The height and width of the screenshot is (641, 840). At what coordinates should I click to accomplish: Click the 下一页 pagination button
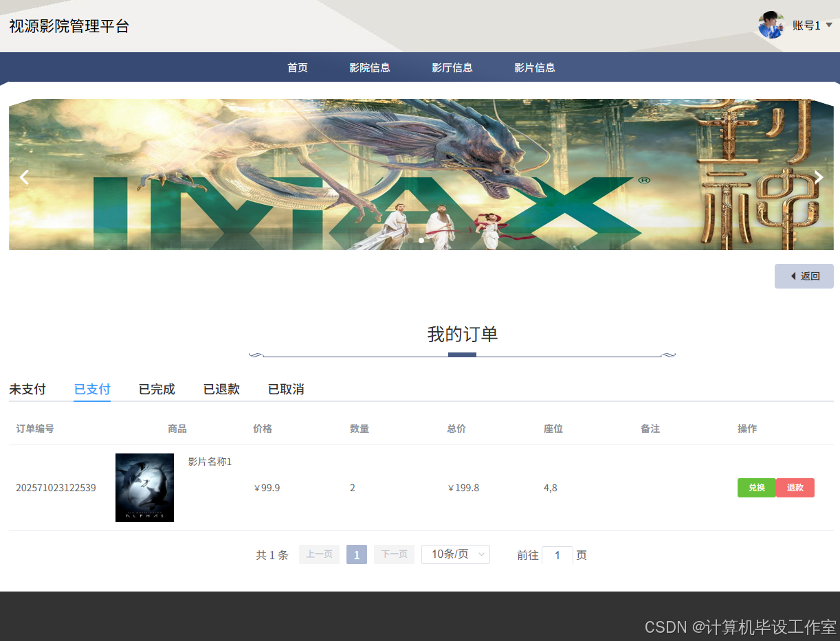pyautogui.click(x=394, y=554)
